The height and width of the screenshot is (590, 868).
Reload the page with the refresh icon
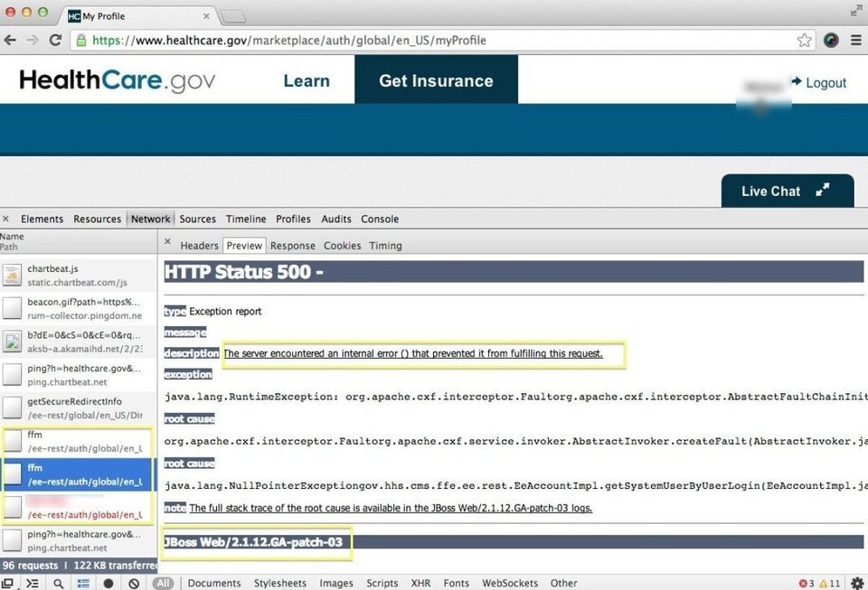[x=55, y=40]
